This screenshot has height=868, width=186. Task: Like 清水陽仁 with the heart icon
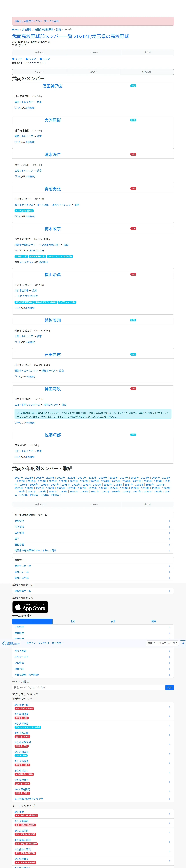(15, 176)
